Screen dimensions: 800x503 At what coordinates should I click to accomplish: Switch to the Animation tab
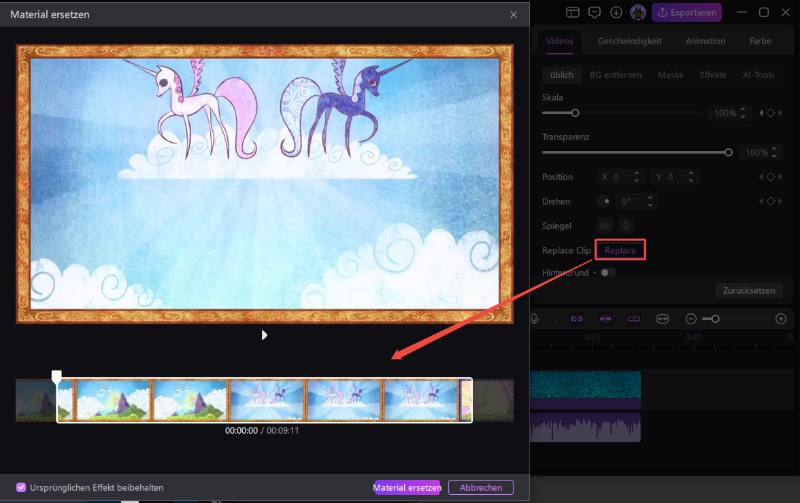705,41
